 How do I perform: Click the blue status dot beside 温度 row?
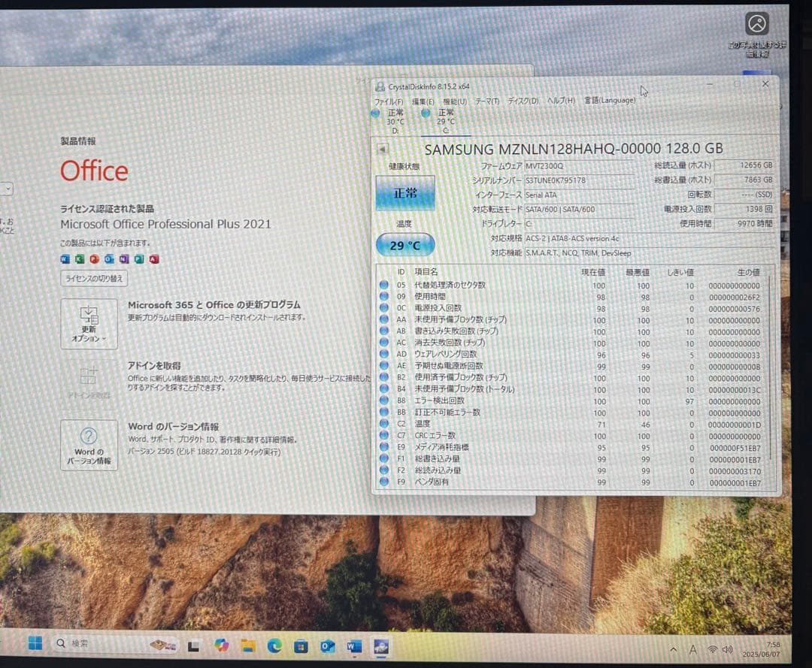tap(383, 425)
